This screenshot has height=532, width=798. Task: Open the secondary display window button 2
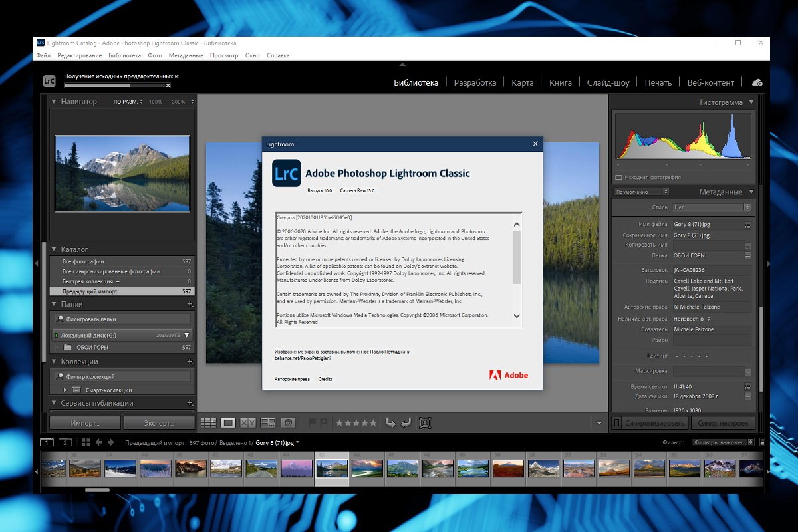click(65, 442)
